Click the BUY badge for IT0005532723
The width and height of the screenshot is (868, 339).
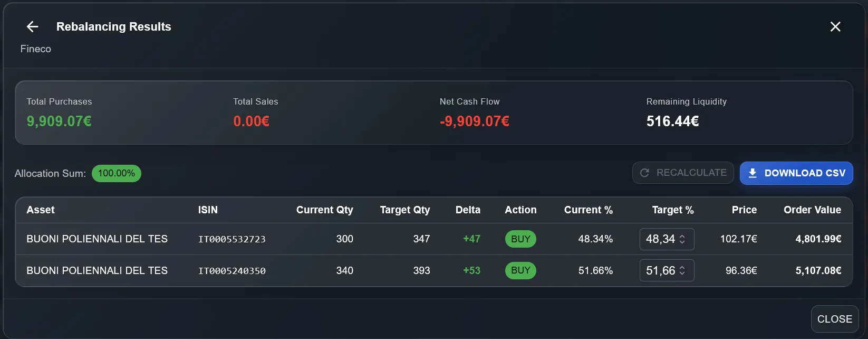(520, 239)
